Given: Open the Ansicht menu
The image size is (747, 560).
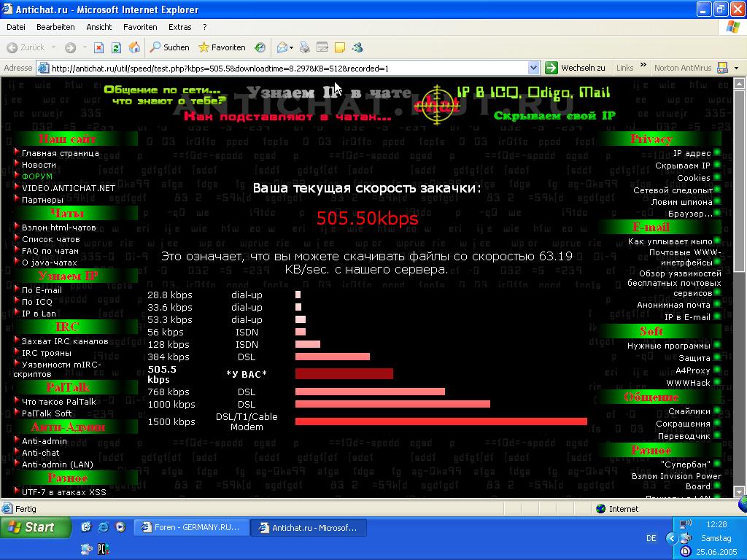Looking at the screenshot, I should (x=98, y=27).
